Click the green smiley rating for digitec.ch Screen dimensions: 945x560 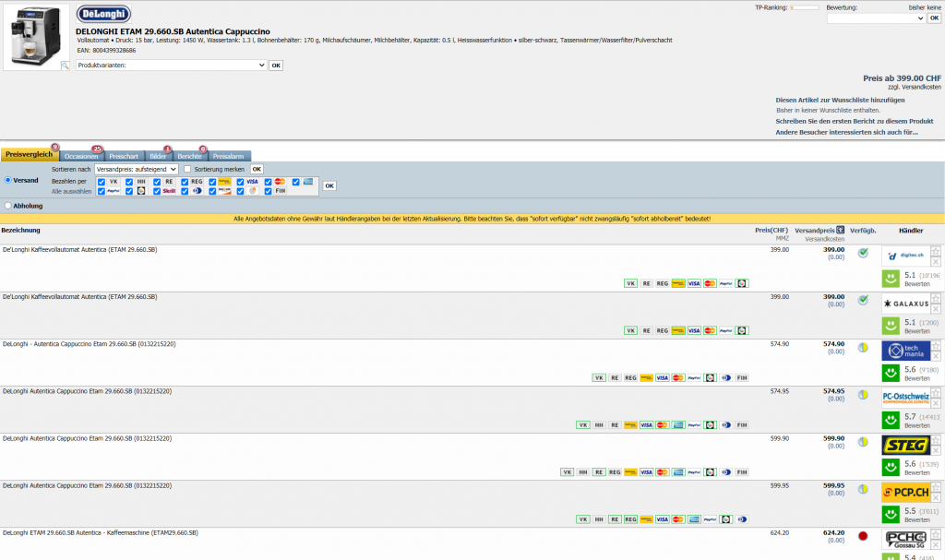point(891,279)
